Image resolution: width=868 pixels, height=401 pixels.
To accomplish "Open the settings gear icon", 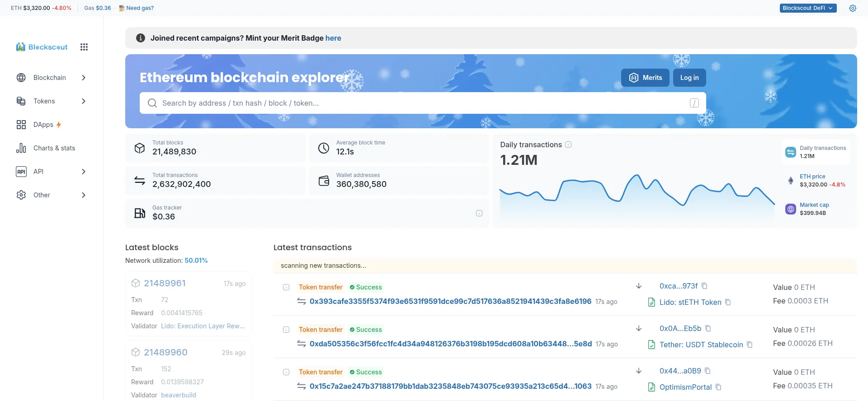I will coord(853,8).
